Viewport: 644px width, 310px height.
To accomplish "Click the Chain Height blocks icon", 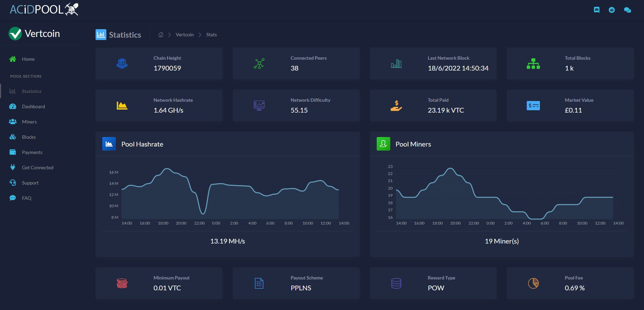I will [x=122, y=63].
